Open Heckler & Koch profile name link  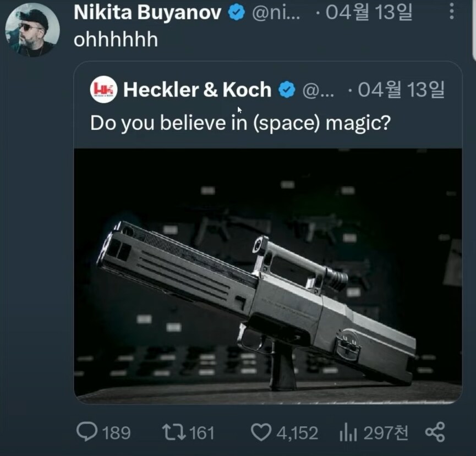[x=197, y=90]
